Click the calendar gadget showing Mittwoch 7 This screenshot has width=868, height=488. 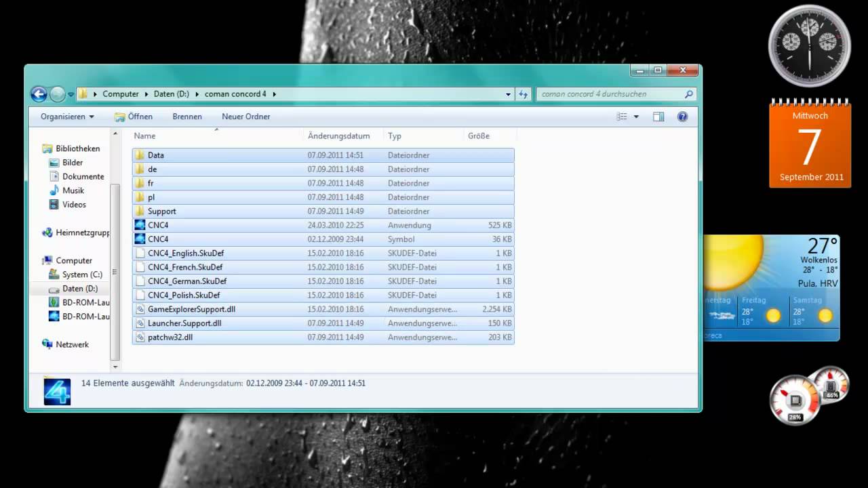(810, 144)
